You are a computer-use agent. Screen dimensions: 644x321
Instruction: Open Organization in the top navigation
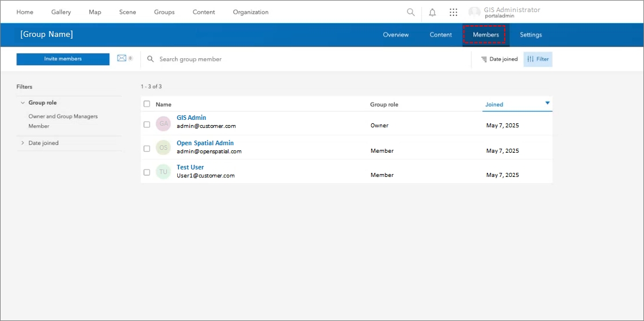(251, 12)
